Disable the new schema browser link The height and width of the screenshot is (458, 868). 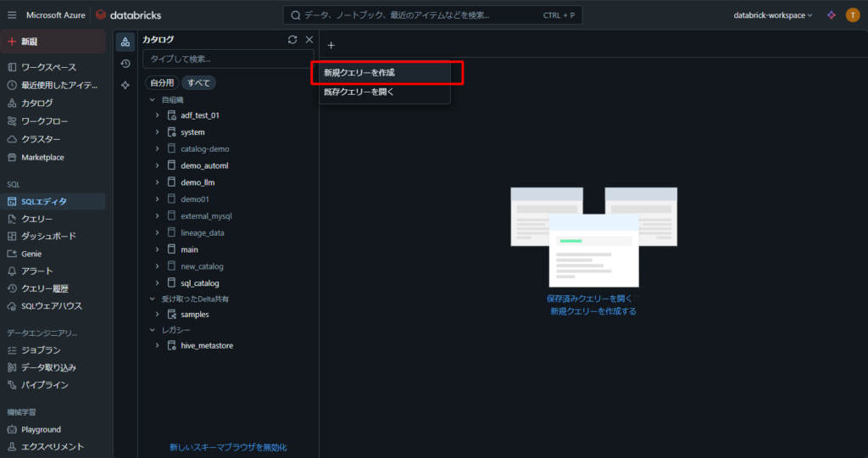(228, 447)
